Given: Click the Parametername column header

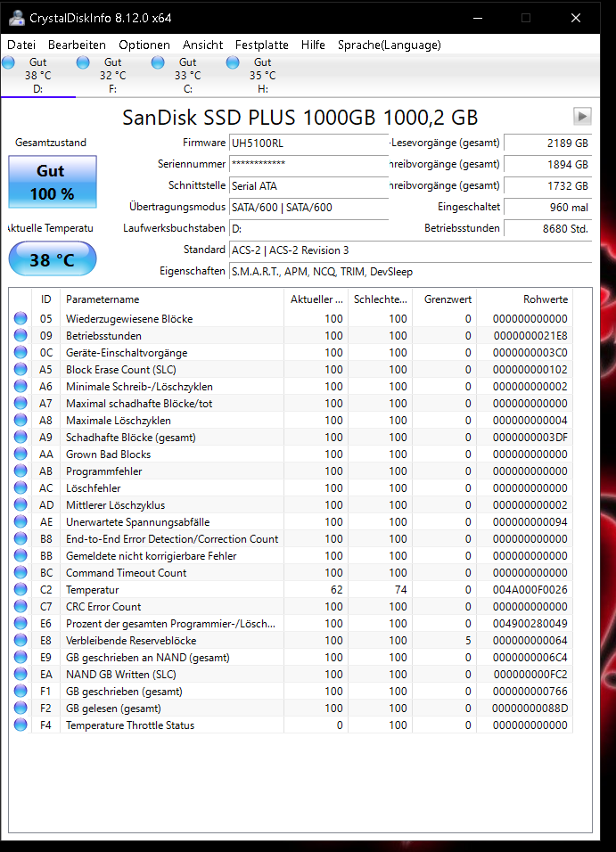Looking at the screenshot, I should click(172, 299).
